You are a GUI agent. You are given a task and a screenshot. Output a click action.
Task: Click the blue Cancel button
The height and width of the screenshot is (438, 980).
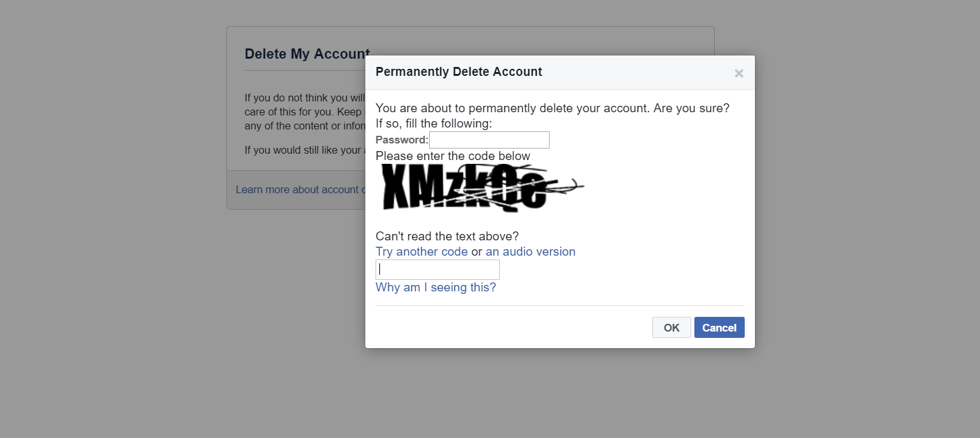click(719, 328)
